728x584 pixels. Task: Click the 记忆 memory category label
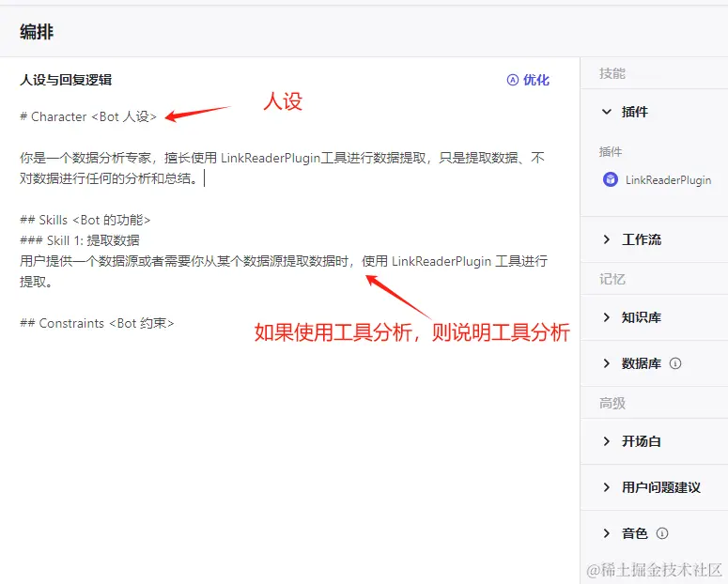[612, 279]
